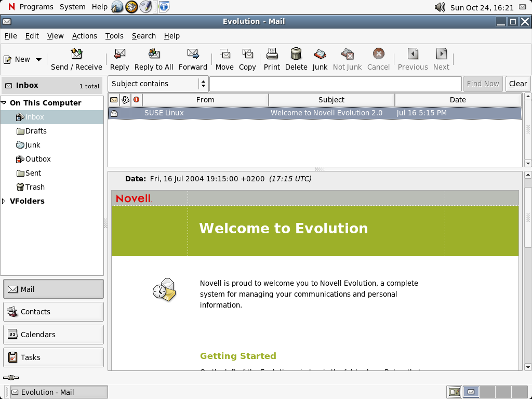
Task: Click the mail envelope icon in top panel tray
Action: (523, 7)
